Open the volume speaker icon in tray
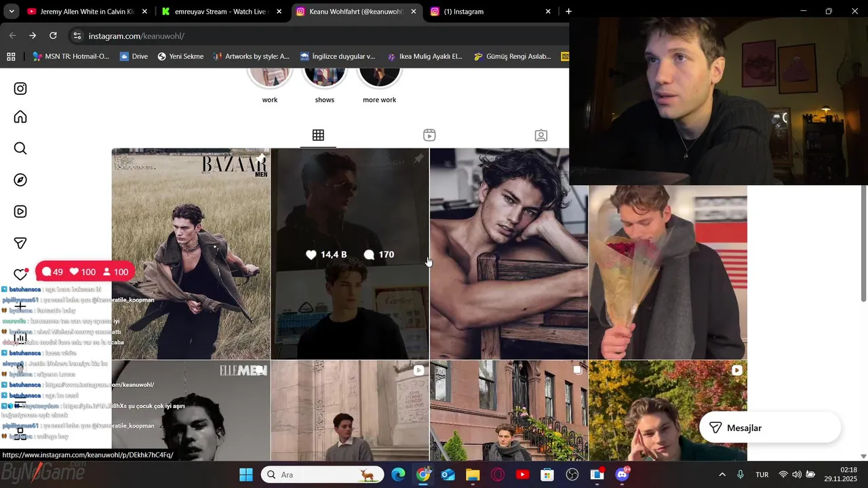This screenshot has width=868, height=488. click(797, 474)
